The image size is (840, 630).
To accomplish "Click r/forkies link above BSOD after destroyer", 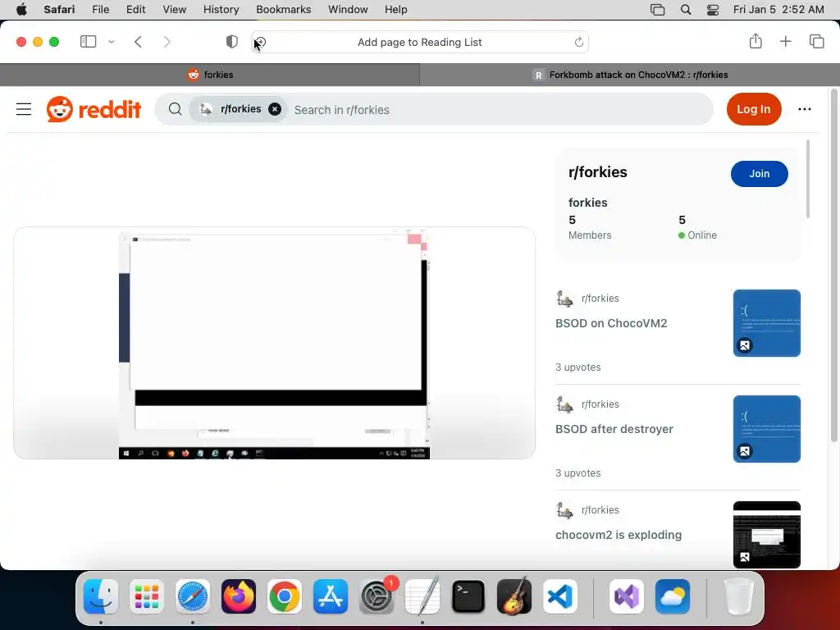I will (x=600, y=404).
